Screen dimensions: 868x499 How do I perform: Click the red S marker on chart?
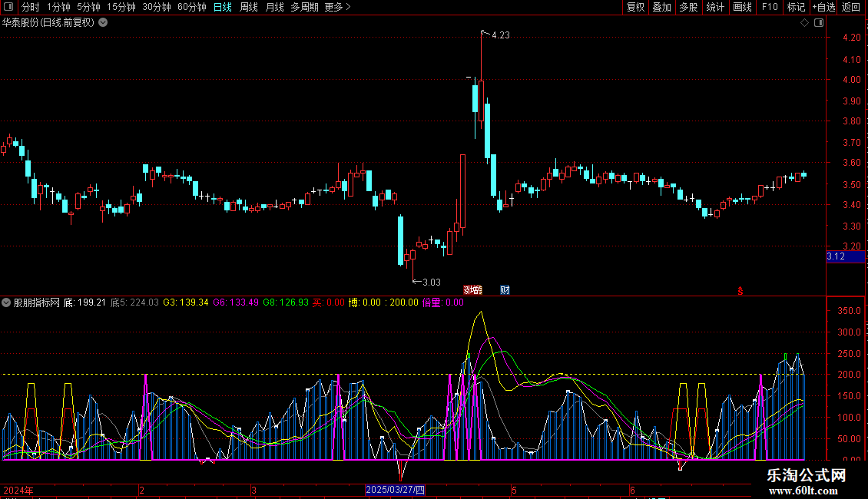pos(740,290)
